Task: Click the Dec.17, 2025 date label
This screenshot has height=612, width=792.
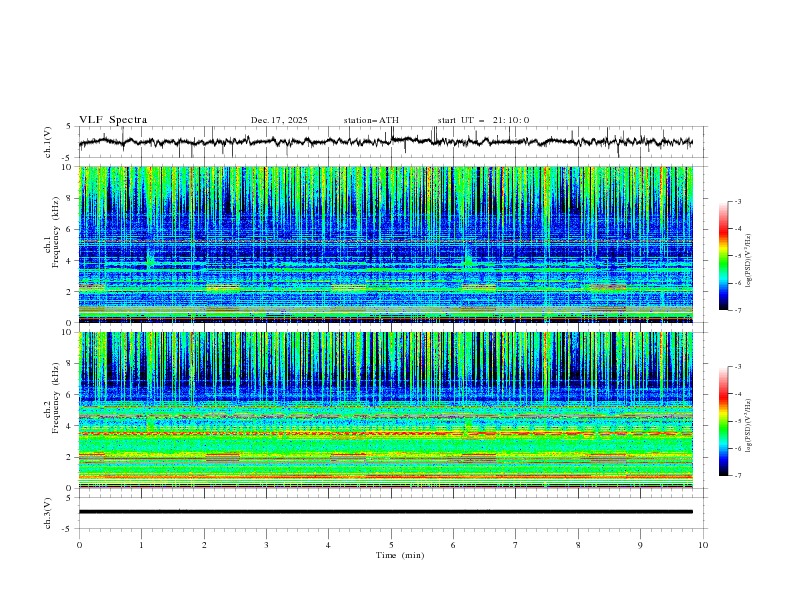Action: pyautogui.click(x=279, y=120)
